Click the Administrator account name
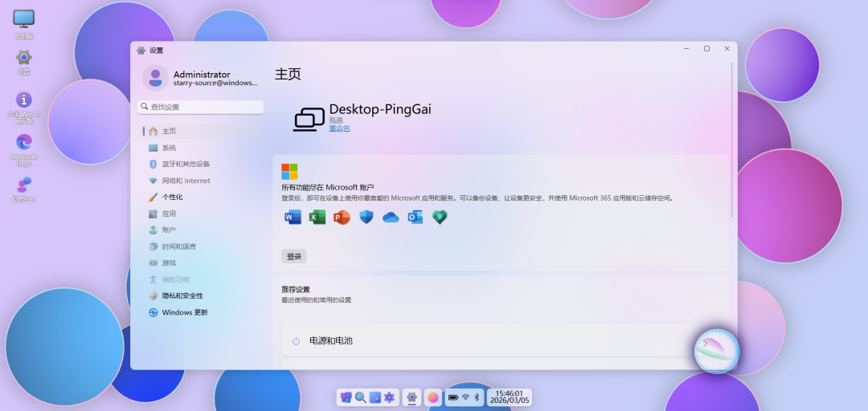 click(202, 75)
